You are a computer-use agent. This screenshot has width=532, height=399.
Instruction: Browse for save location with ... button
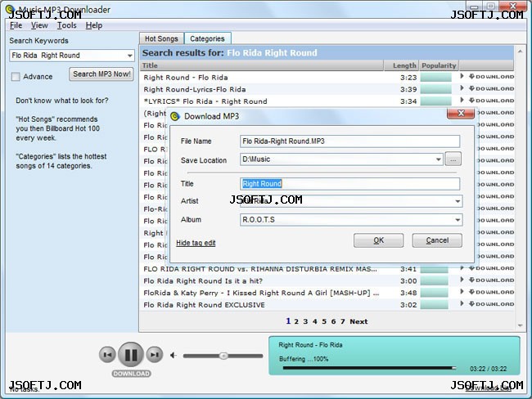pyautogui.click(x=453, y=159)
